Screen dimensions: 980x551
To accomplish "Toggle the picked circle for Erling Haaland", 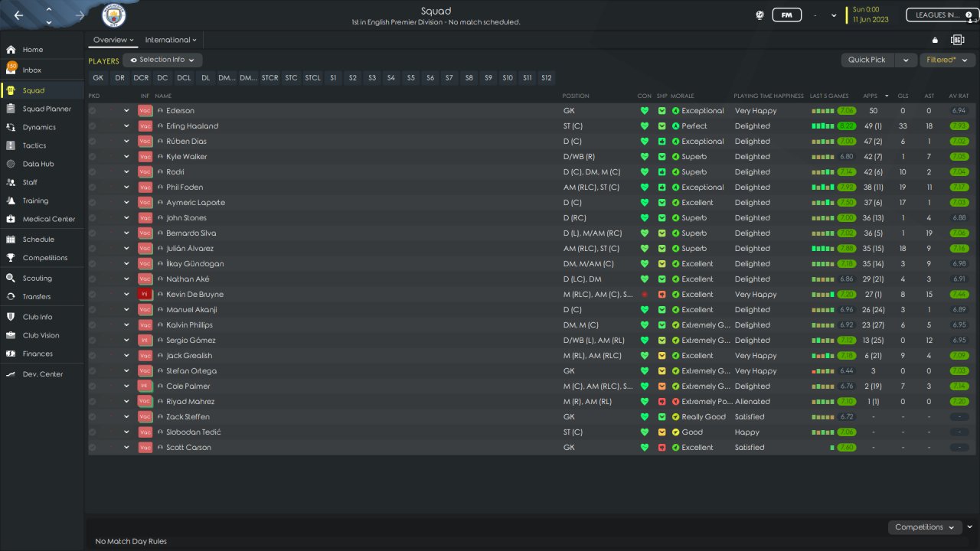I will (x=93, y=126).
